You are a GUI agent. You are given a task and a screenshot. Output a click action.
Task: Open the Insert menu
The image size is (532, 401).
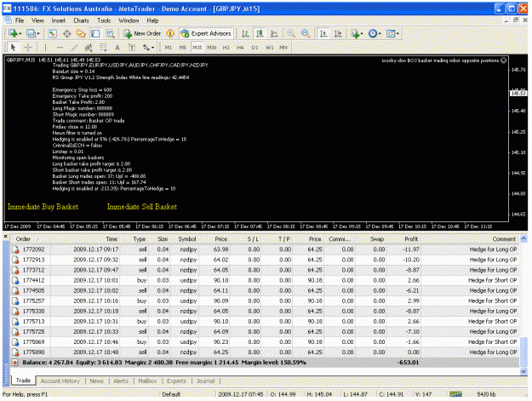pos(59,20)
